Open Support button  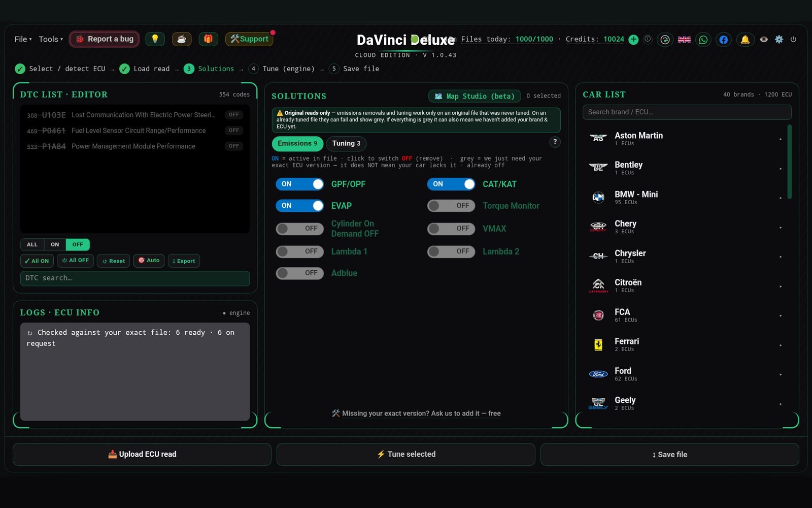coord(249,39)
